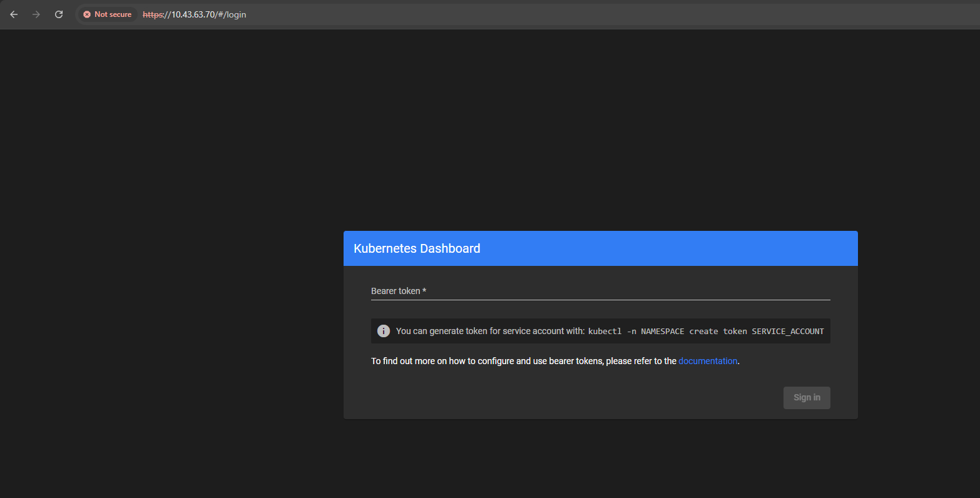Click the circled X security icon

(87, 14)
